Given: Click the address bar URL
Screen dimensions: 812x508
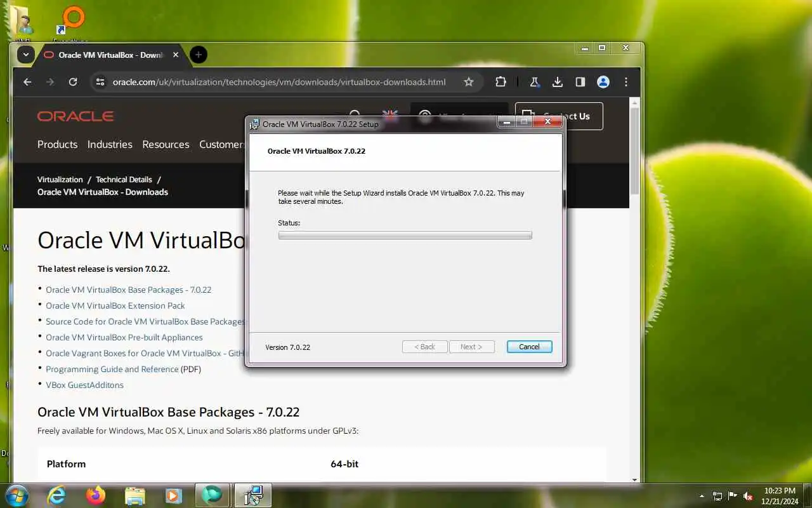Looking at the screenshot, I should pyautogui.click(x=279, y=82).
